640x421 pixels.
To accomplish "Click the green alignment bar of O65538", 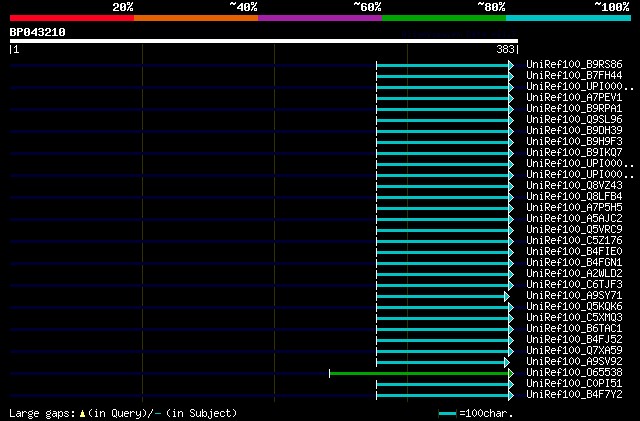I will (419, 374).
